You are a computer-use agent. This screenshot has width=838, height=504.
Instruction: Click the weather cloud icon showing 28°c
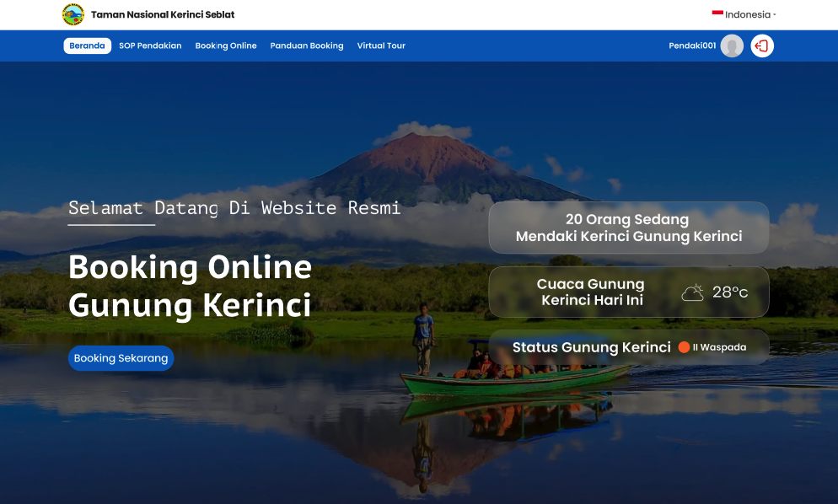[x=693, y=292]
